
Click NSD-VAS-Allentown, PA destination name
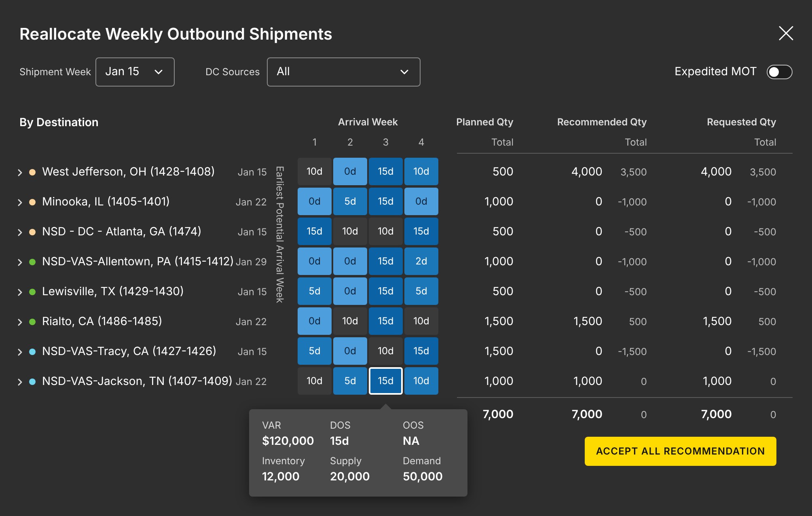pos(137,261)
